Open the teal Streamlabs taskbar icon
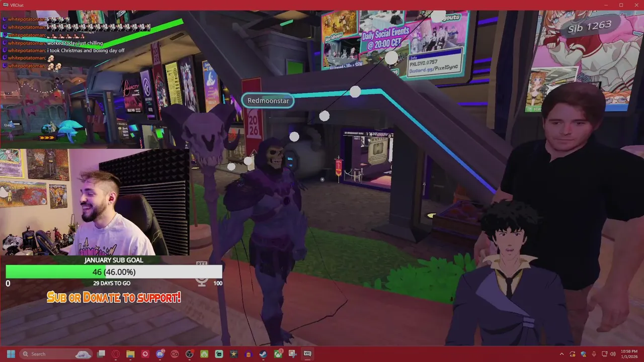 tap(219, 354)
